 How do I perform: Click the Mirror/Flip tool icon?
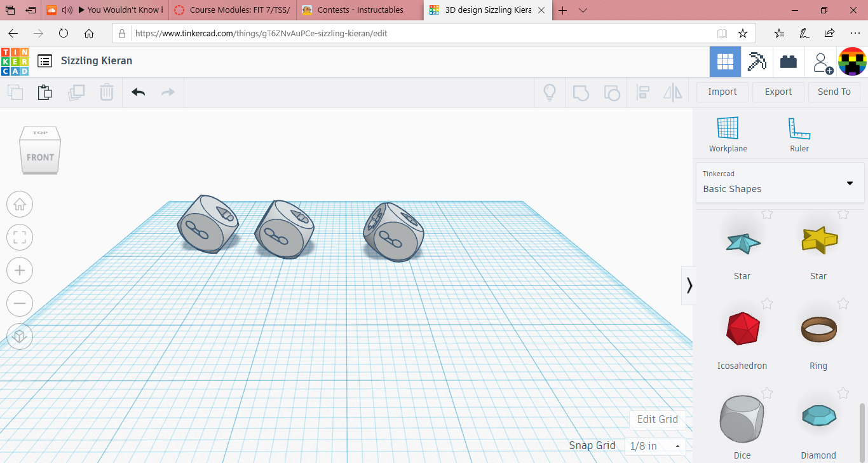pyautogui.click(x=672, y=93)
